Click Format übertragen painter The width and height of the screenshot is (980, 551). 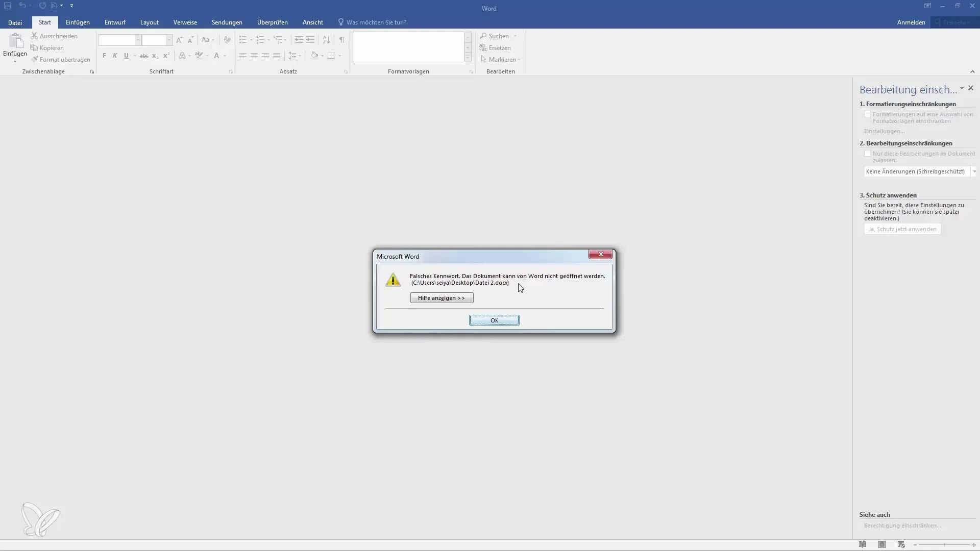(x=60, y=60)
